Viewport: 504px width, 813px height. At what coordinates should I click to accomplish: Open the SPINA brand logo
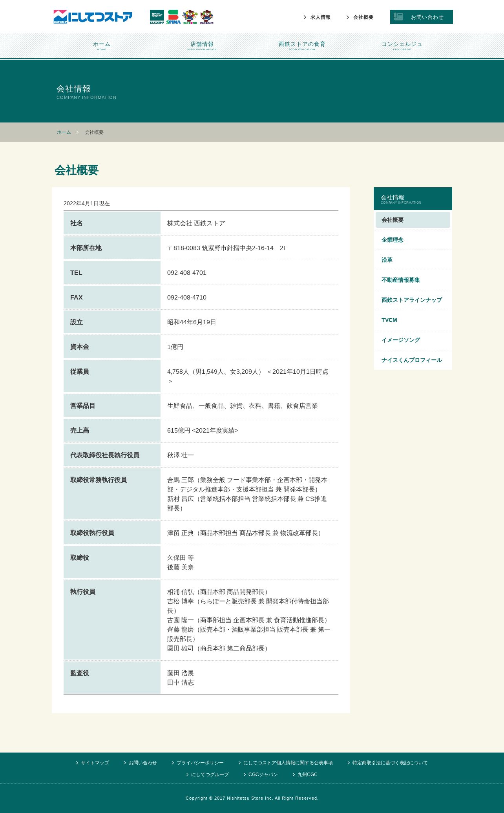pos(173,17)
